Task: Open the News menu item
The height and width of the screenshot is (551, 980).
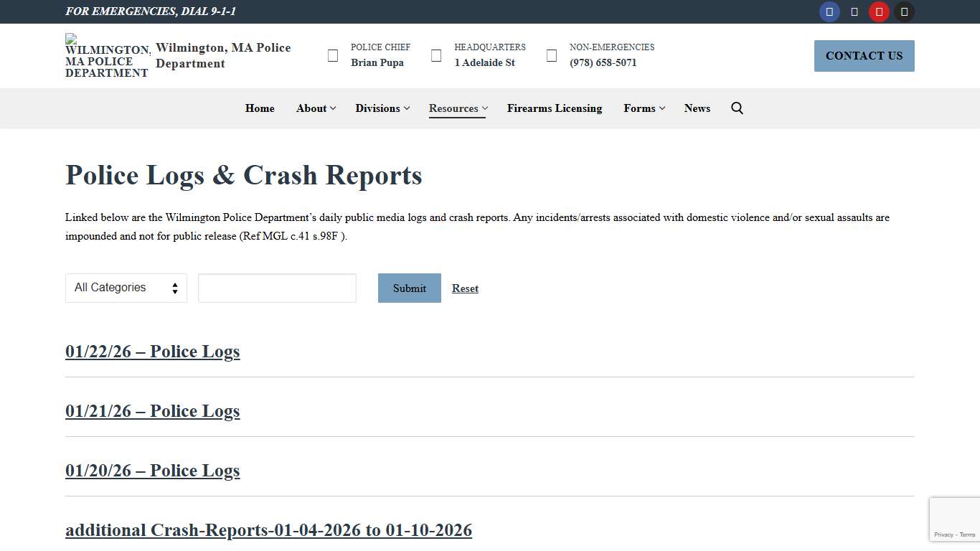Action: point(697,108)
